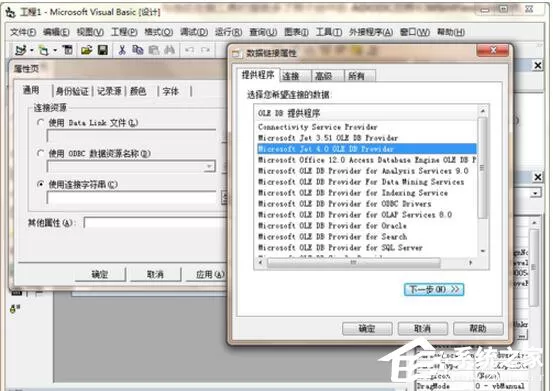Expand the ODBC data source name combo box
The height and width of the screenshot is (391, 553).
(209, 166)
